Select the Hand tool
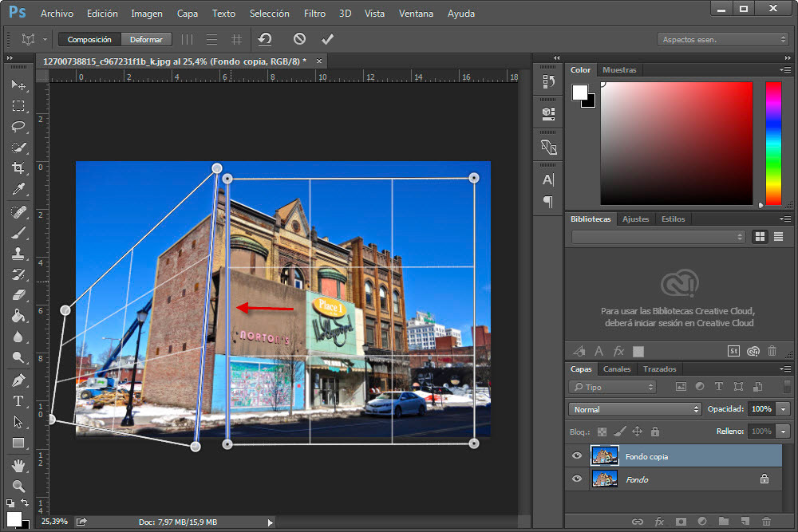The width and height of the screenshot is (798, 532). click(19, 466)
